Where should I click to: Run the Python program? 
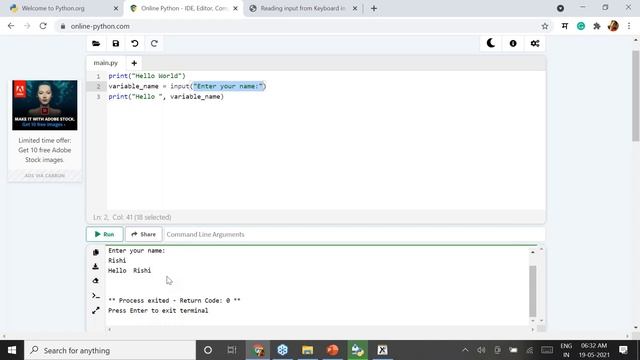click(104, 234)
